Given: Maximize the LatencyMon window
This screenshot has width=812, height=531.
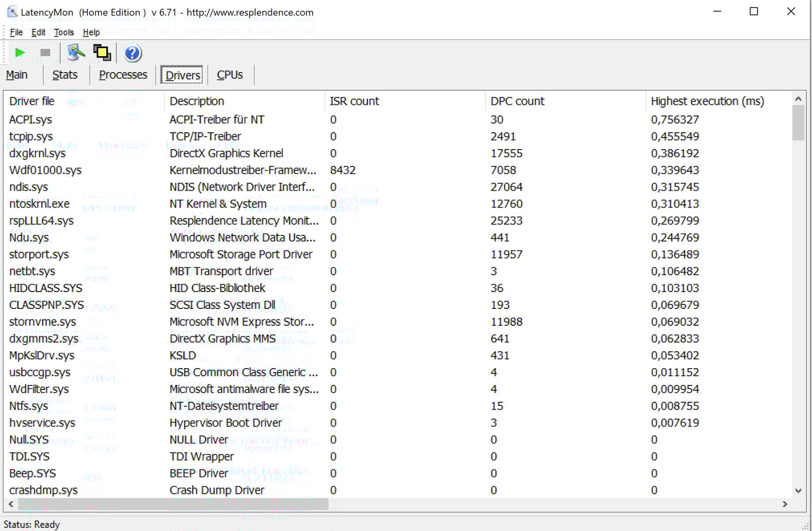Looking at the screenshot, I should (754, 12).
